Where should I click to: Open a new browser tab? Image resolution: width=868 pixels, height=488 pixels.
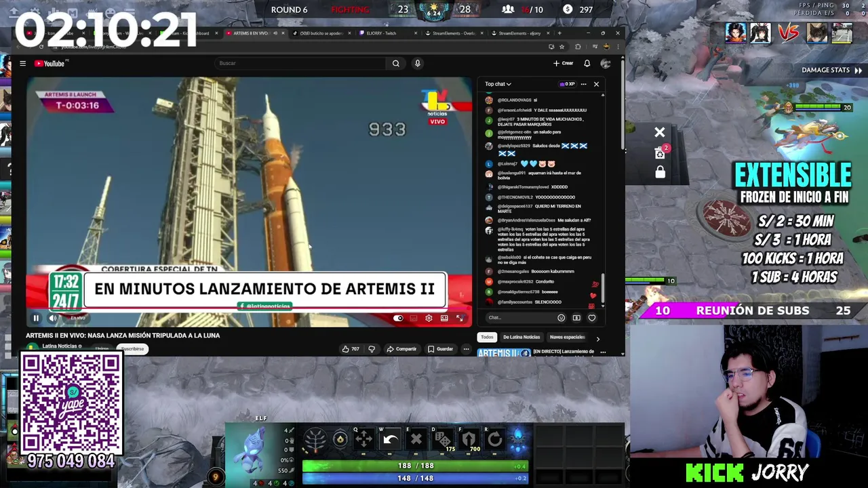(x=559, y=33)
